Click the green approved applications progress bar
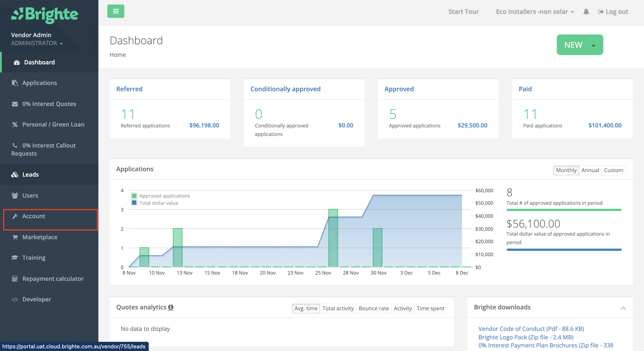Screen dimensions: 644x351 coord(564,210)
